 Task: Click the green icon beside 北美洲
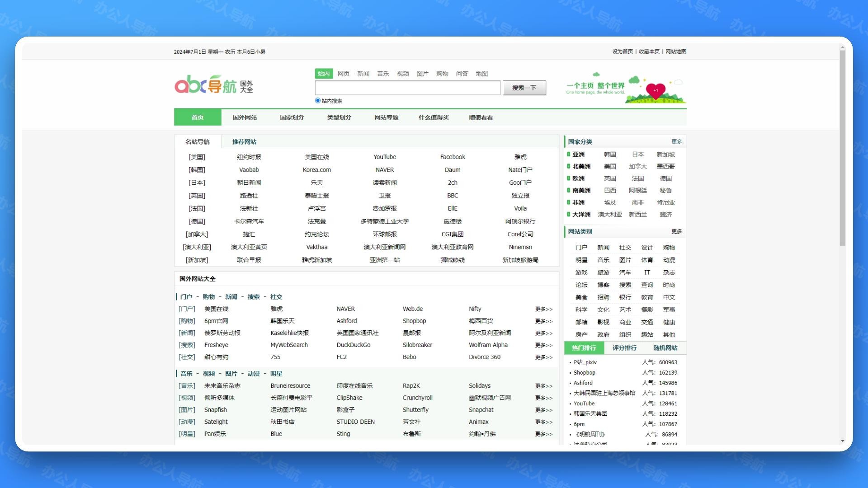[x=569, y=166]
